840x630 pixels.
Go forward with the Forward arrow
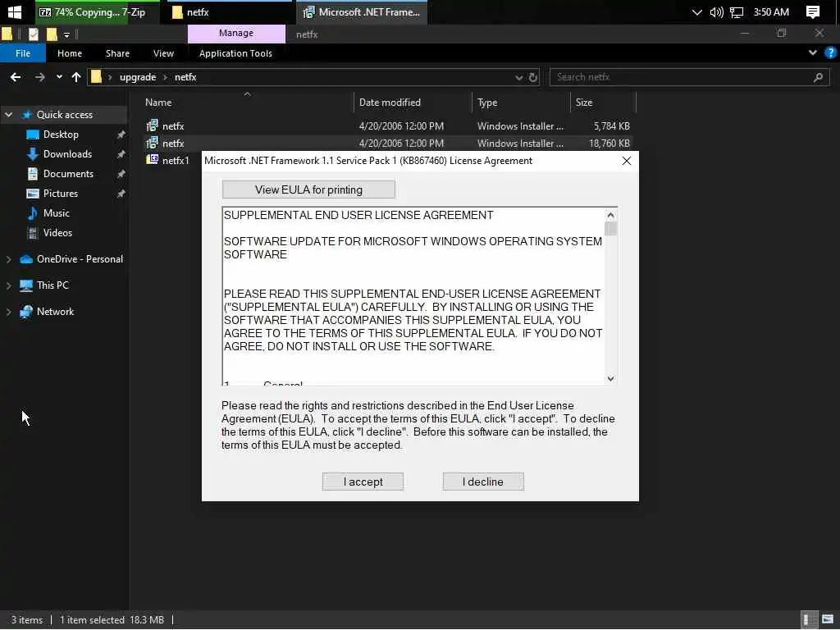(40, 77)
